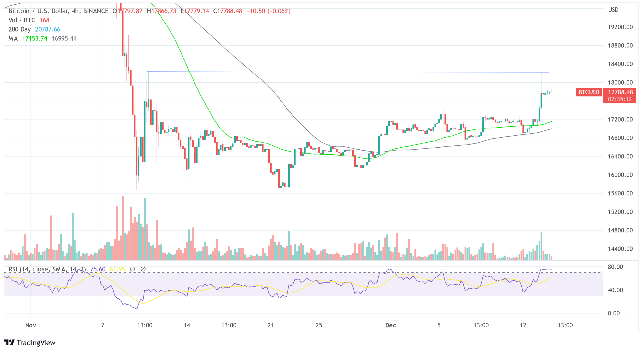Click the RSI 80.00 axis label

tap(615, 267)
